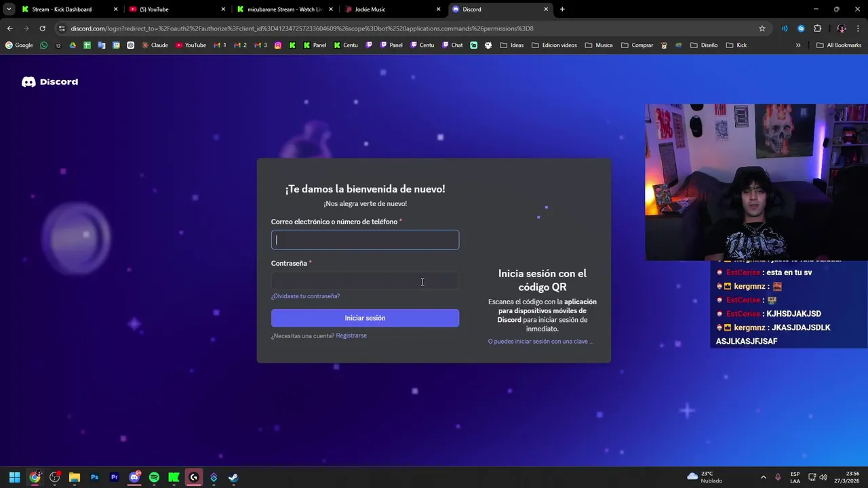
Task: Open OBS Studio from the taskbar
Action: 54,477
